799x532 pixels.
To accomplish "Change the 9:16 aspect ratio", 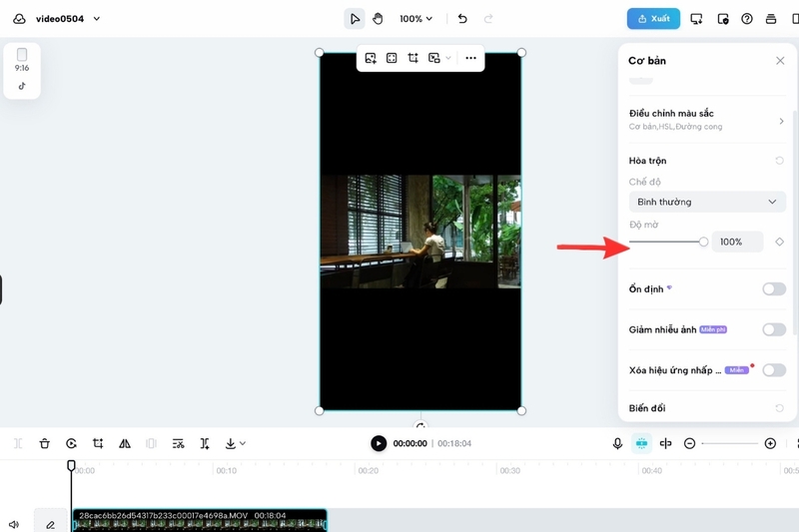I will (22, 60).
